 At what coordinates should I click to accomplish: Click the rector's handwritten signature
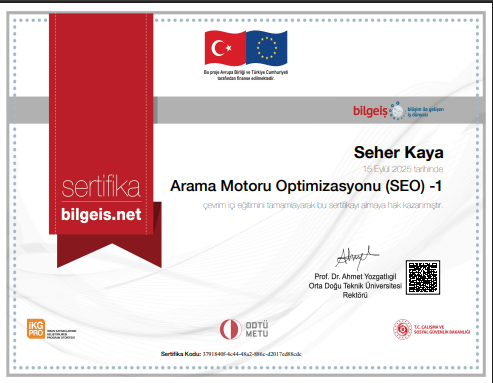357,258
